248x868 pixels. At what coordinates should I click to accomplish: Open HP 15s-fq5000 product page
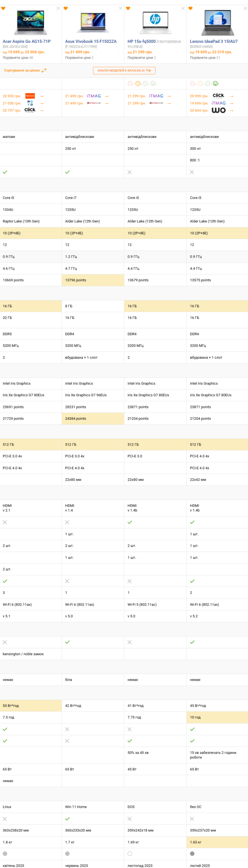pyautogui.click(x=141, y=41)
